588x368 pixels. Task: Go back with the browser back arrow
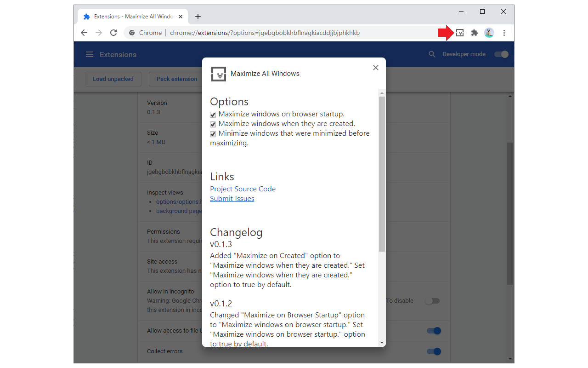click(x=84, y=33)
